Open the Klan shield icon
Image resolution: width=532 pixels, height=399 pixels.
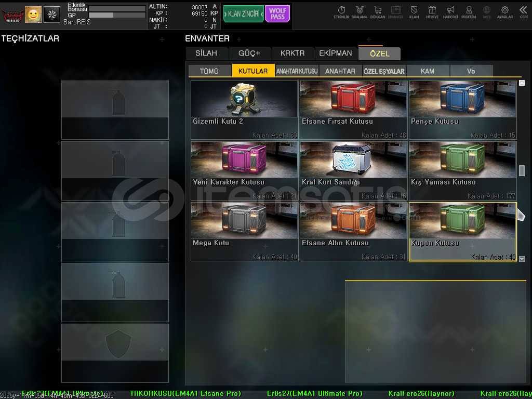tap(414, 12)
